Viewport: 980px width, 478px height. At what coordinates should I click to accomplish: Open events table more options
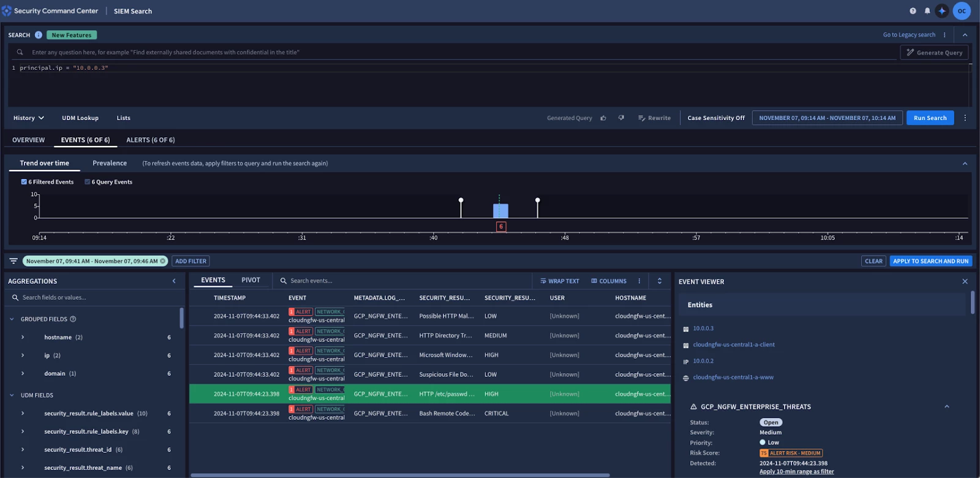[639, 281]
